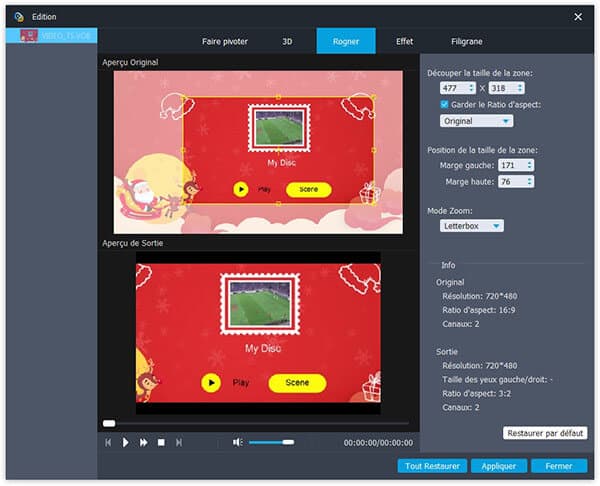Click the Stop playback icon
Image resolution: width=600 pixels, height=486 pixels.
(x=161, y=442)
